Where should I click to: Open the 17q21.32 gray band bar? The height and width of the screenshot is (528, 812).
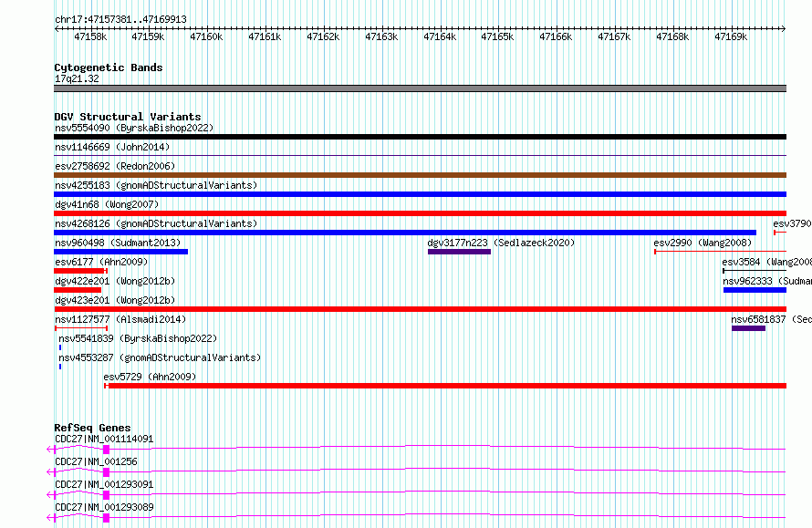click(420, 88)
